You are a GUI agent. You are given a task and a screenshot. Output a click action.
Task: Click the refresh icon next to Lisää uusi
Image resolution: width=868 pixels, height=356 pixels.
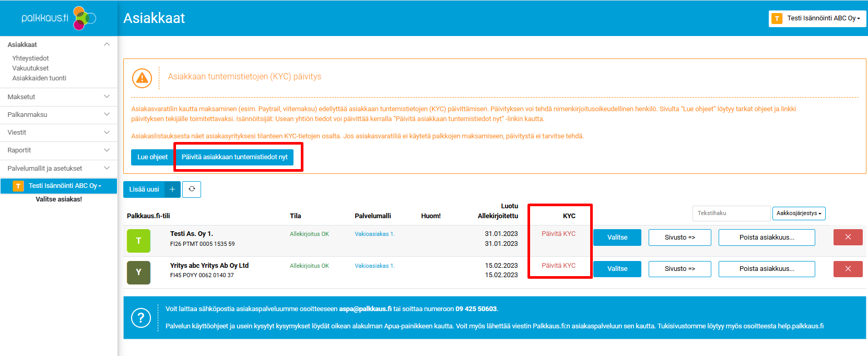192,189
